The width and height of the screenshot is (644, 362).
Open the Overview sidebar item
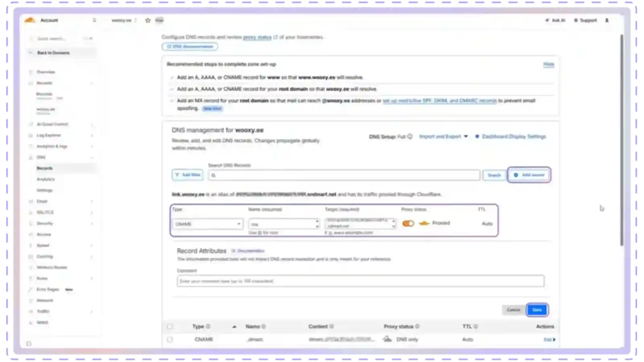point(45,72)
